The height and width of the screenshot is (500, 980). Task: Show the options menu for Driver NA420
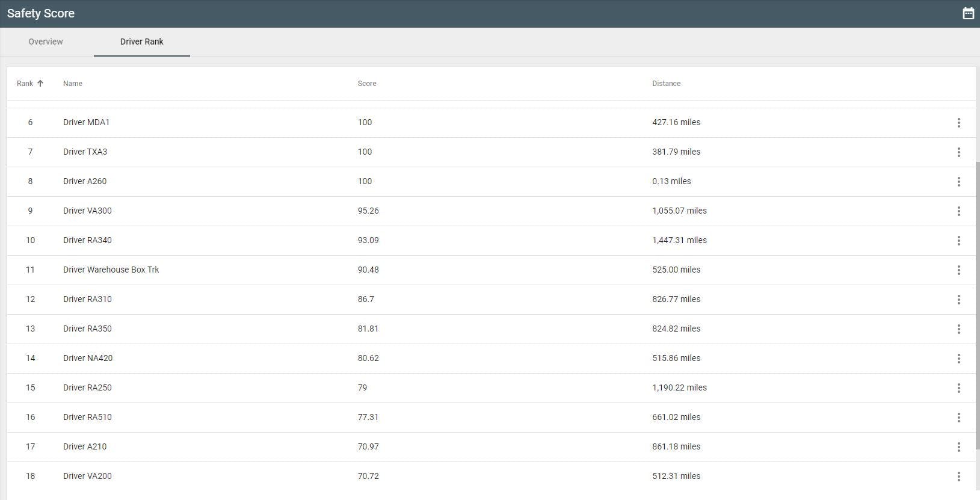958,359
